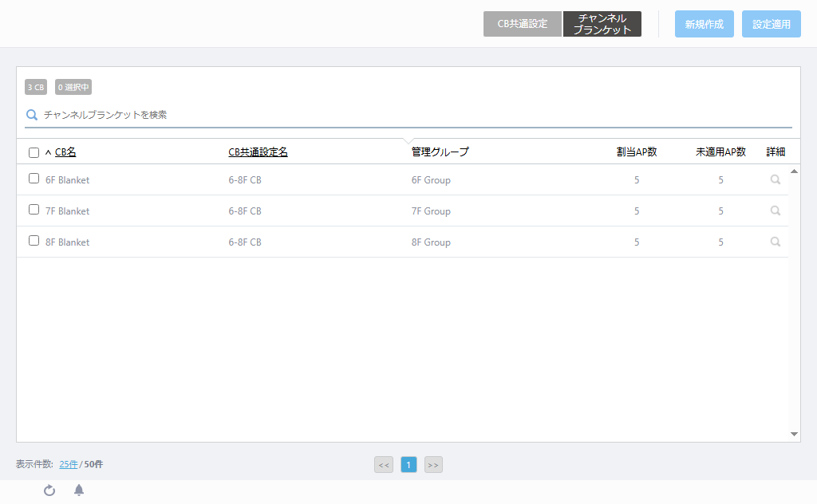
Task: Click 6-8F CB in the 6F Blanket row
Action: click(245, 180)
